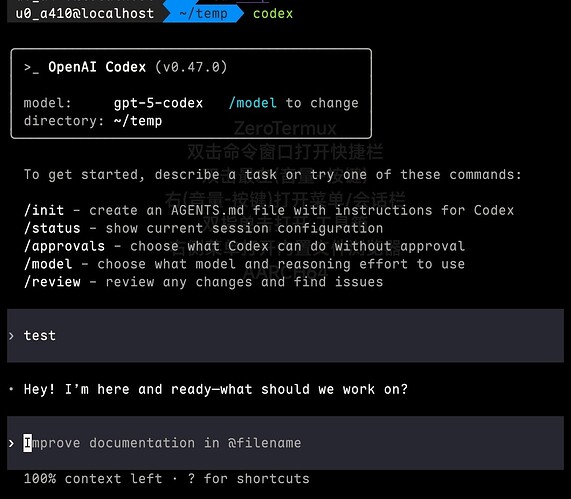Click the prompt input field "Improve documentation in @filename"
This screenshot has height=499, width=571.
[x=285, y=443]
